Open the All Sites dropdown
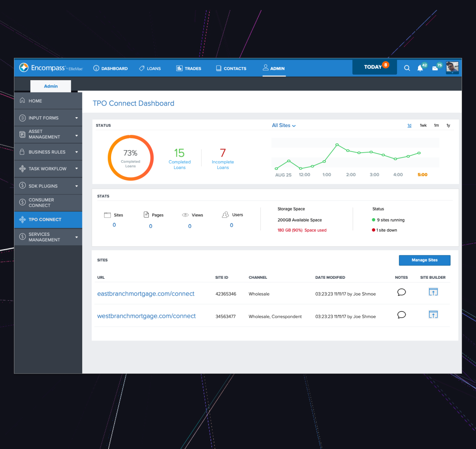This screenshot has height=449, width=476. pos(284,126)
